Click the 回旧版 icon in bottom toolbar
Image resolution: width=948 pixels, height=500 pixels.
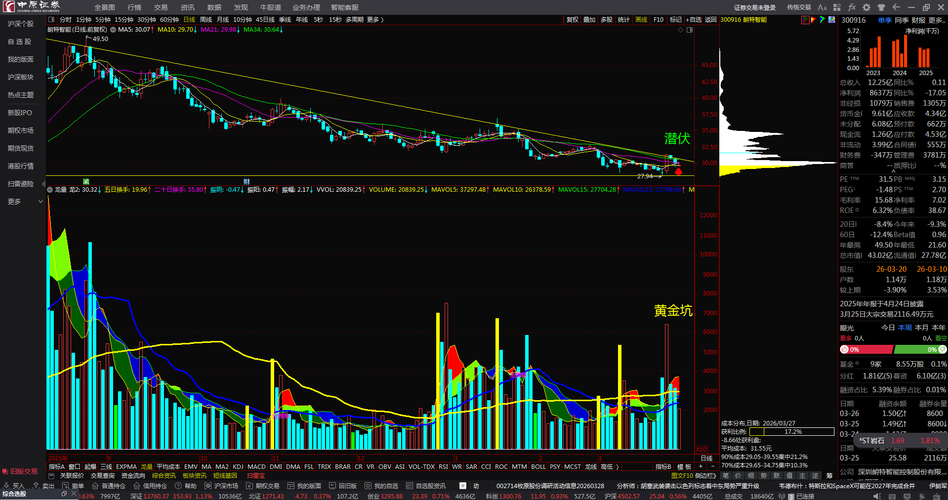coord(332,486)
